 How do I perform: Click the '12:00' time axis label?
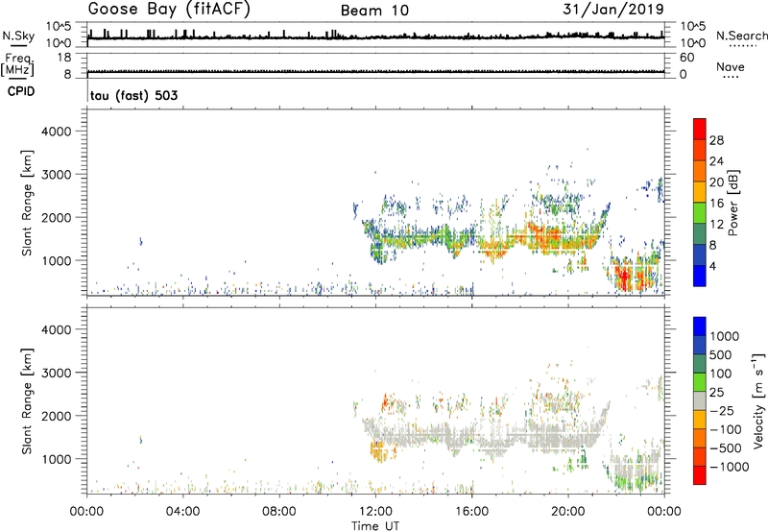375,512
